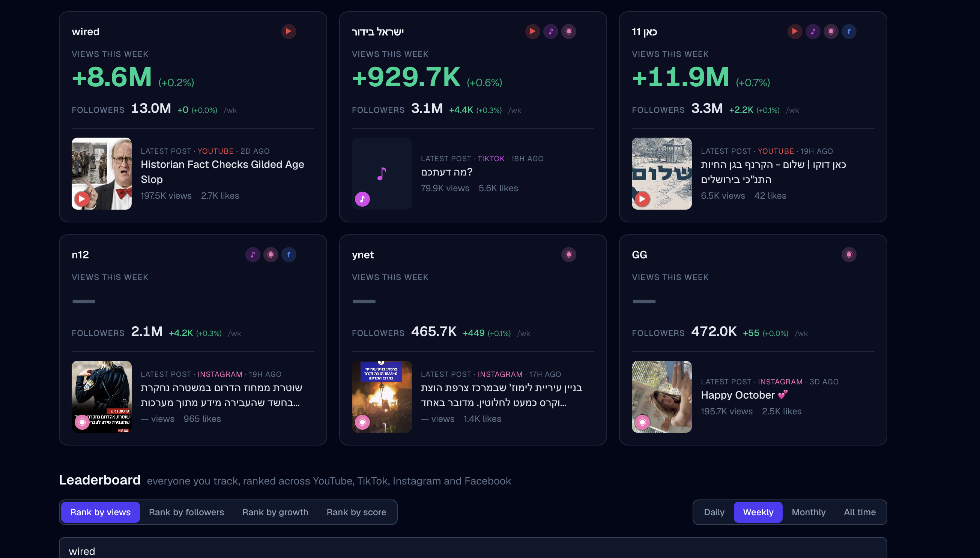Click the GG card title
980x558 pixels.
(640, 255)
